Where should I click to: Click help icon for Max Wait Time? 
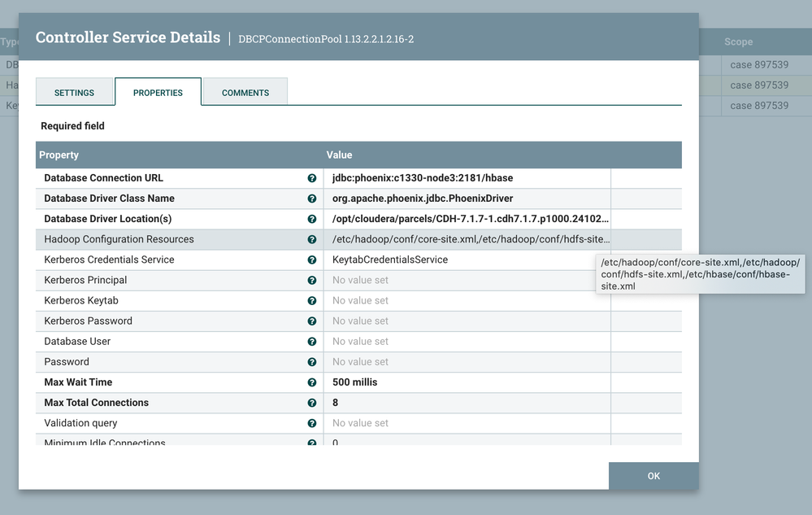click(311, 382)
